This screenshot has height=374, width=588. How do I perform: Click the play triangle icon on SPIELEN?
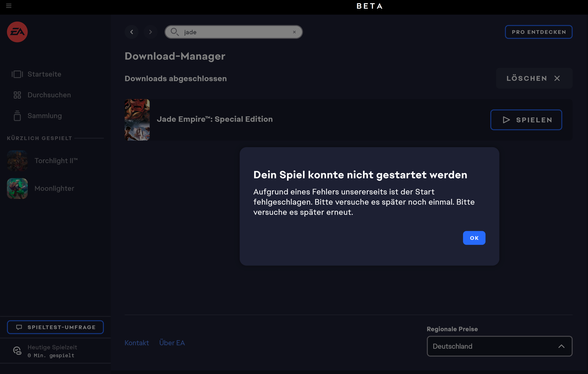click(x=506, y=120)
